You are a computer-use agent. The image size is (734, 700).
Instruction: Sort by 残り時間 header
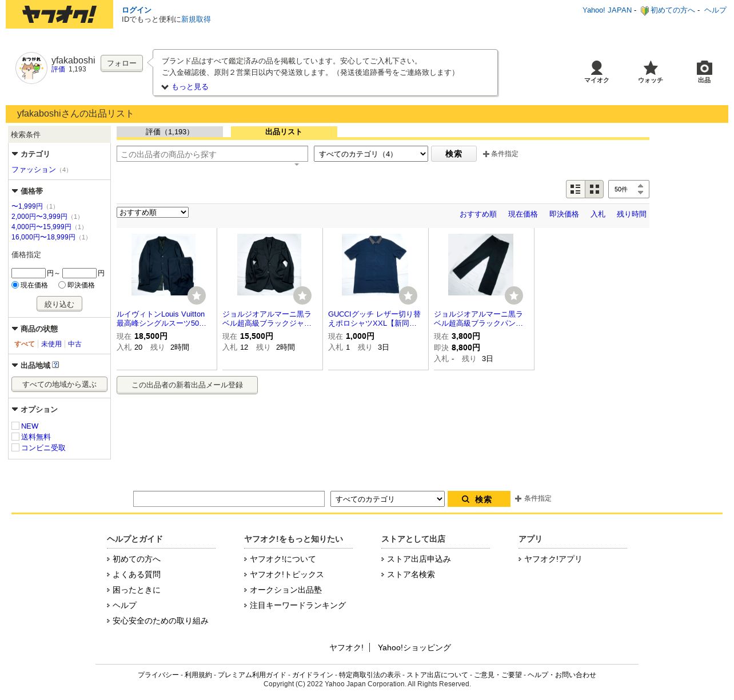632,214
